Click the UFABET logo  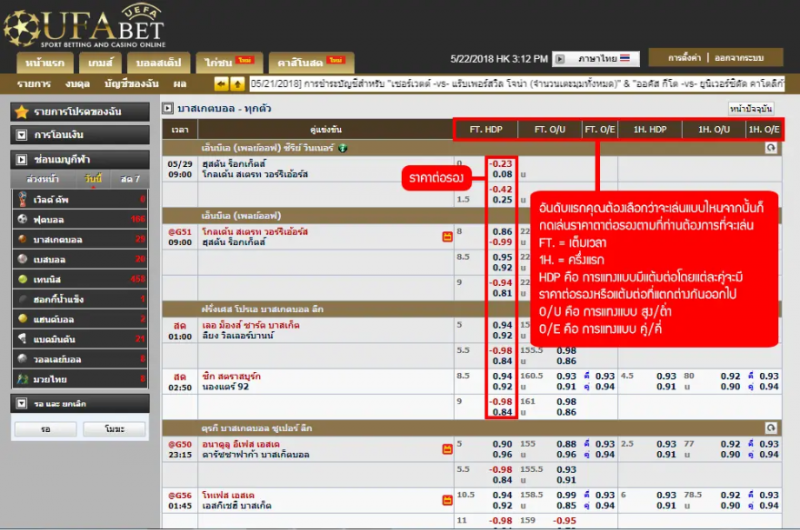(x=84, y=26)
